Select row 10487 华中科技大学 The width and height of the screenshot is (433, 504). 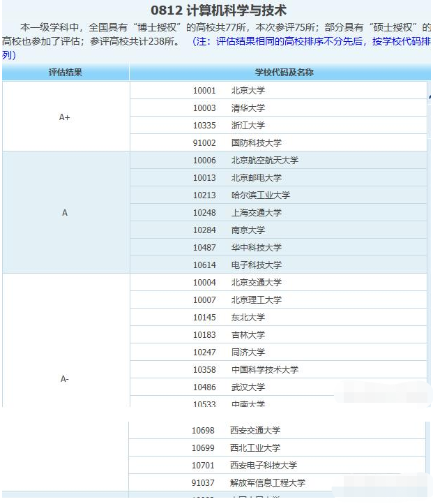point(278,247)
